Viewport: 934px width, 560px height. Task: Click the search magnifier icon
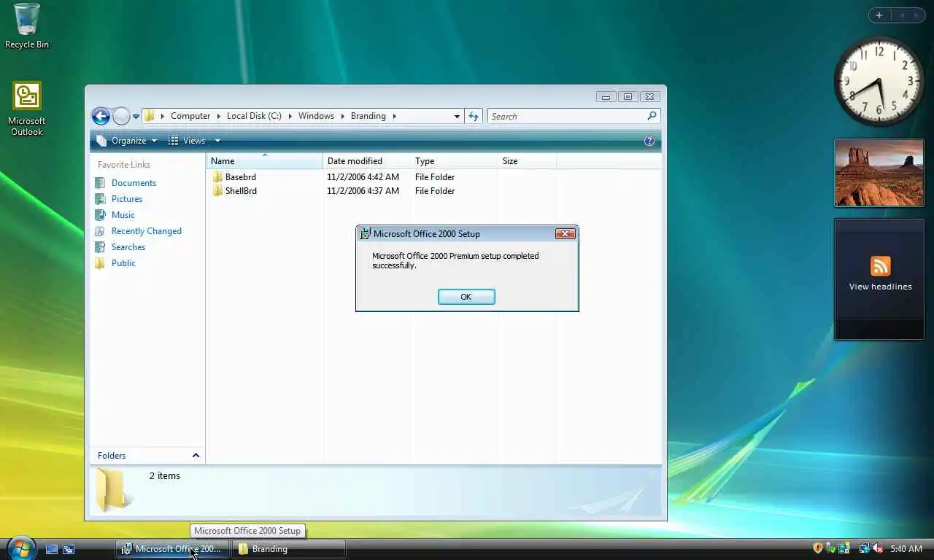pyautogui.click(x=652, y=116)
